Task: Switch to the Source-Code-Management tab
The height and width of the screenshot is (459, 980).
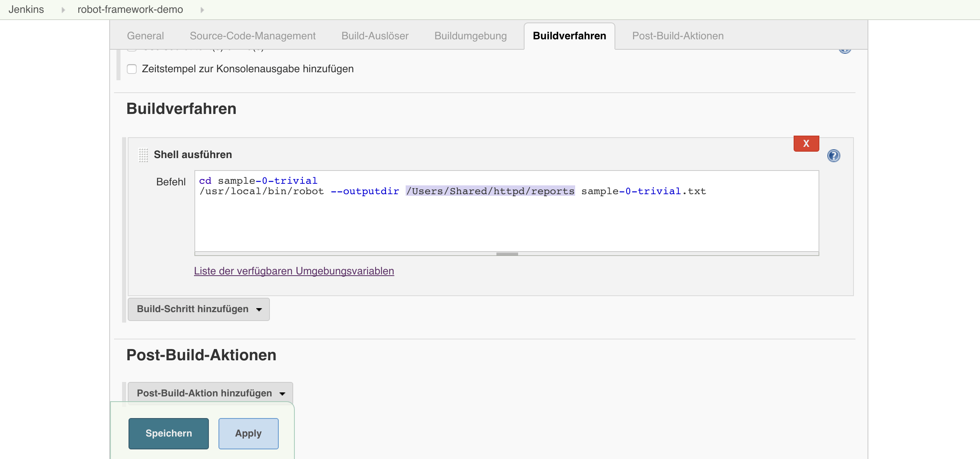Action: point(253,36)
